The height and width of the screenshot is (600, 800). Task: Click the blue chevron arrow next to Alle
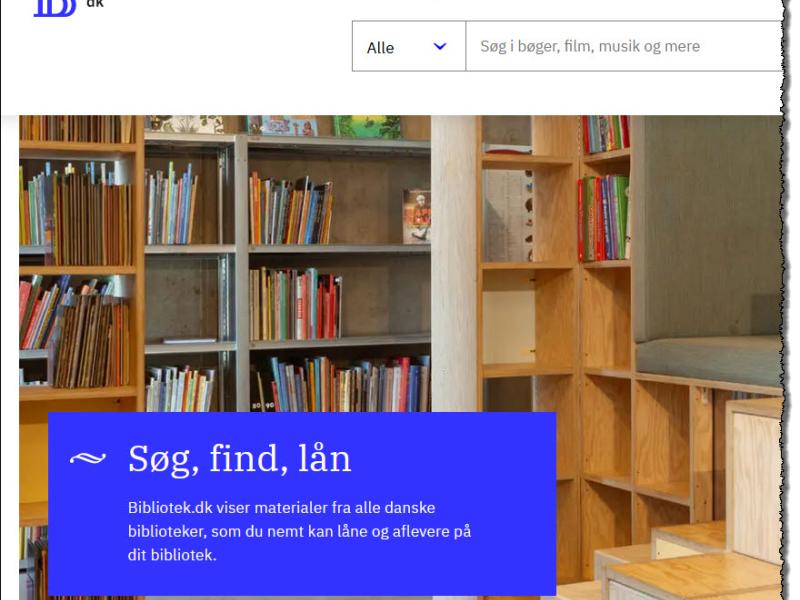[x=440, y=46]
